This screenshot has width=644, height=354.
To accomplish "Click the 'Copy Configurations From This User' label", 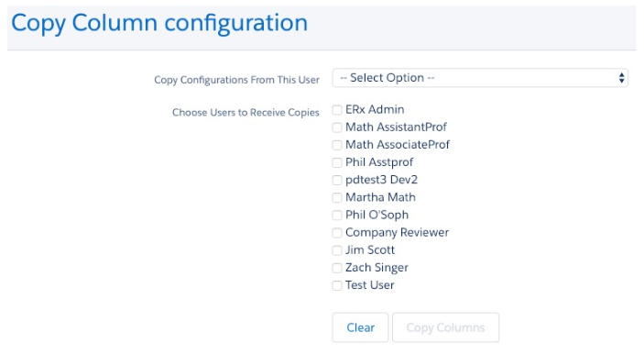I will (236, 80).
